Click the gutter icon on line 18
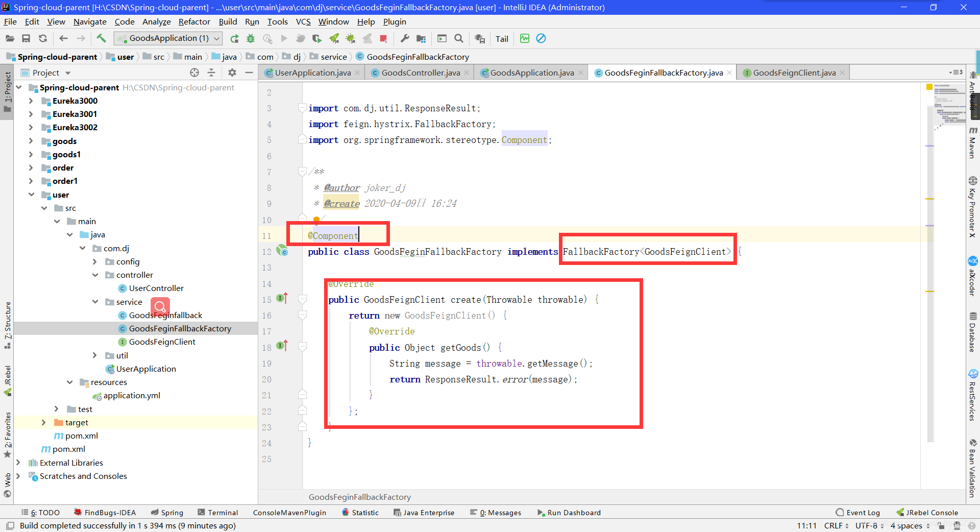Screen dimensions: 980x532 tap(282, 346)
